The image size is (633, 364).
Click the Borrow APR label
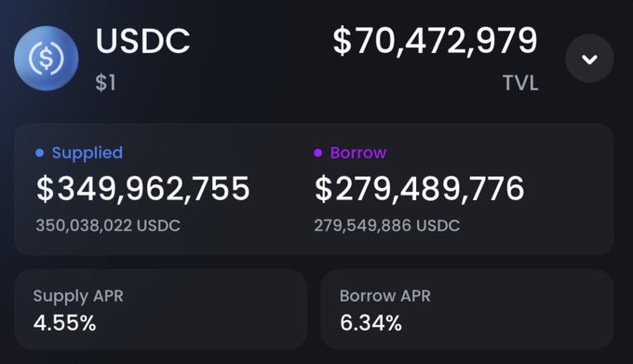(384, 296)
